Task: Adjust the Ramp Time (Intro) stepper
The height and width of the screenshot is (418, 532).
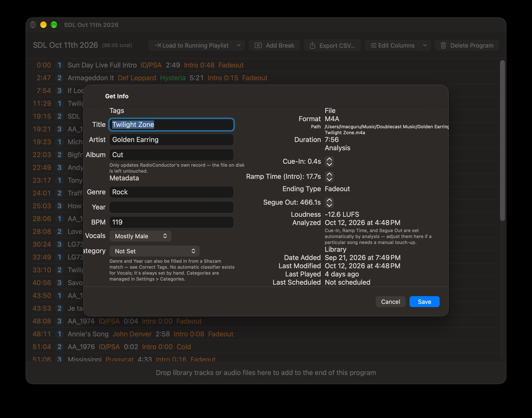Action: point(329,177)
